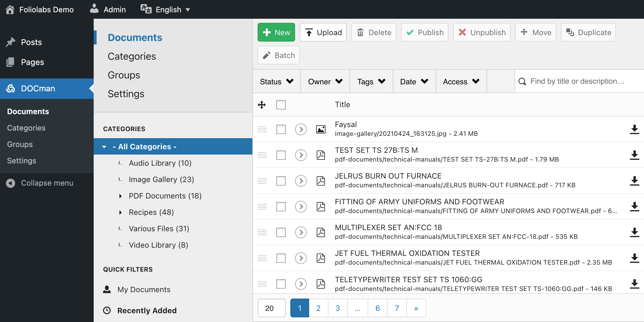Screen dimensions: 644x322
Task: Download the Faysal image file
Action: pos(634,129)
